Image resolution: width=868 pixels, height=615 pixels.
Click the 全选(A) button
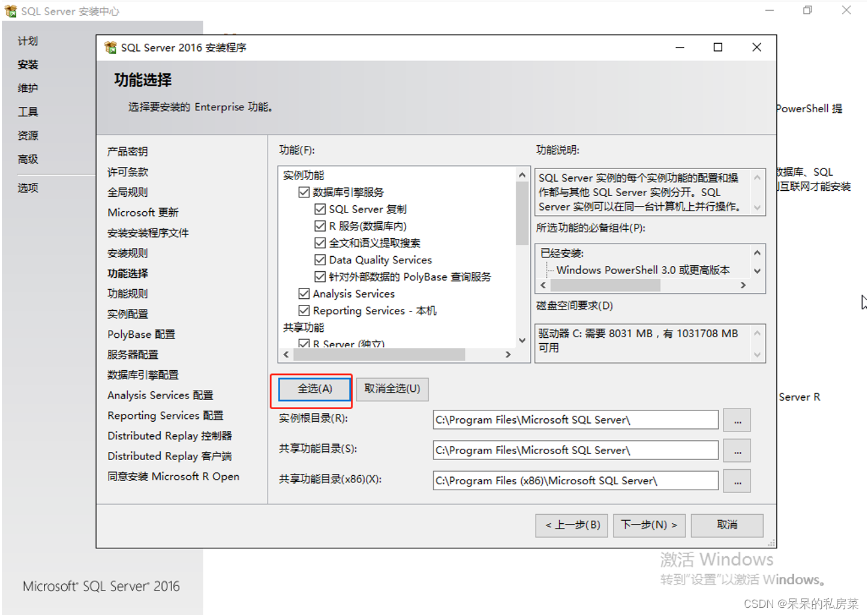tap(316, 389)
